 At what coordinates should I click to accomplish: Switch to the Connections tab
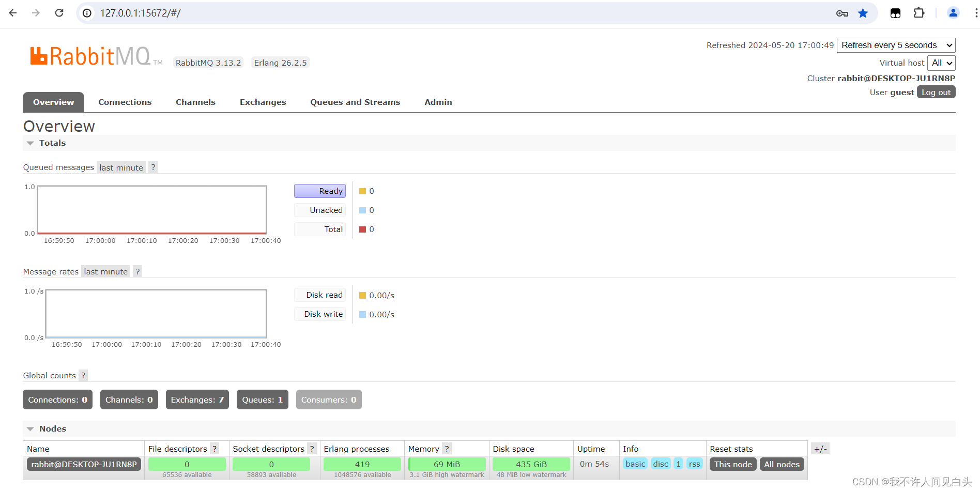tap(125, 102)
